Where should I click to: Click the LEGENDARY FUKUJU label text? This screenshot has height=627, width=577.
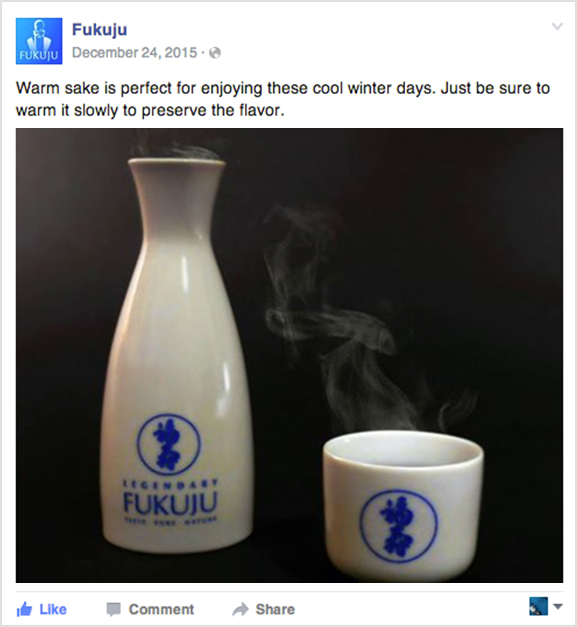(x=171, y=502)
